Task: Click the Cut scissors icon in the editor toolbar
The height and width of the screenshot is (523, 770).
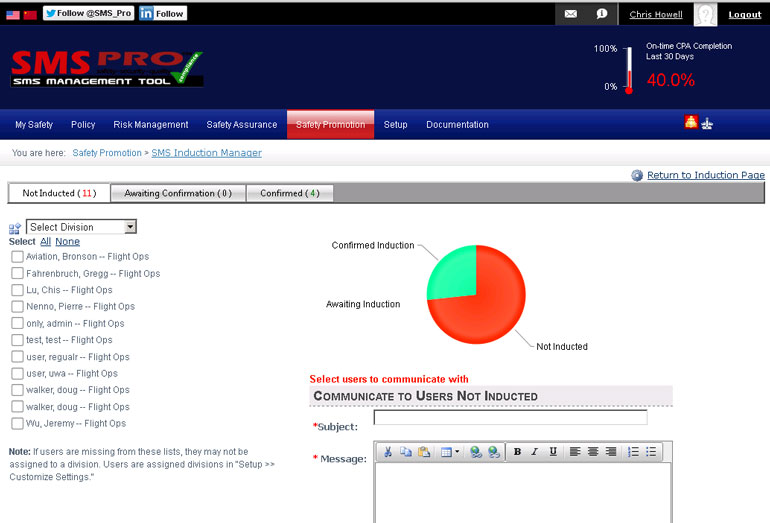Action: click(x=387, y=452)
